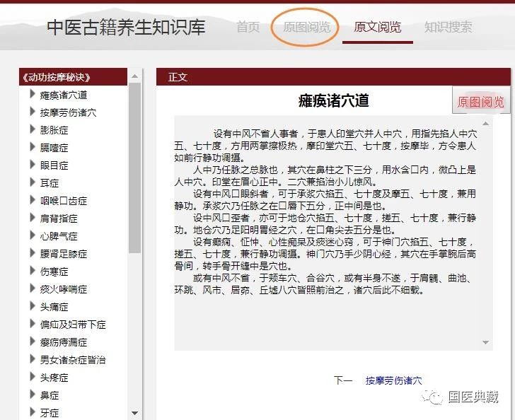Click sidebar scrollbar down arrow
515x420 pixels.
click(134, 413)
